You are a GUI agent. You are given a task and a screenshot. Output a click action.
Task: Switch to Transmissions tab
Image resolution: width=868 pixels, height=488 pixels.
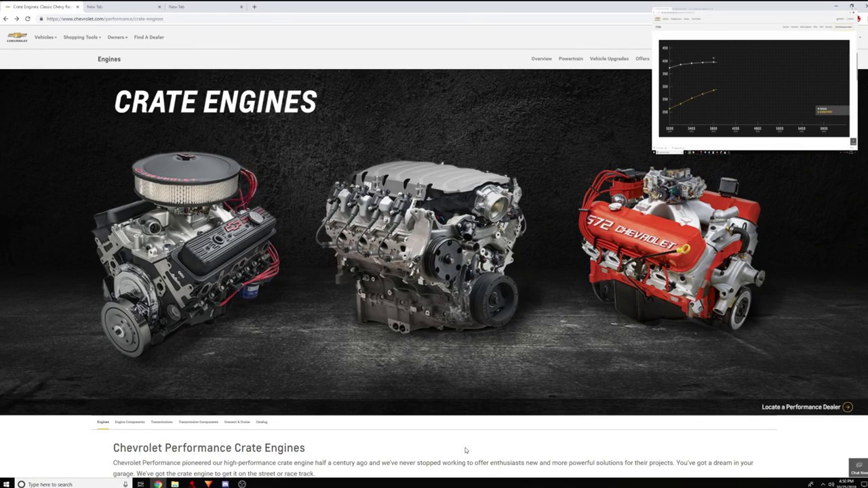coord(161,422)
